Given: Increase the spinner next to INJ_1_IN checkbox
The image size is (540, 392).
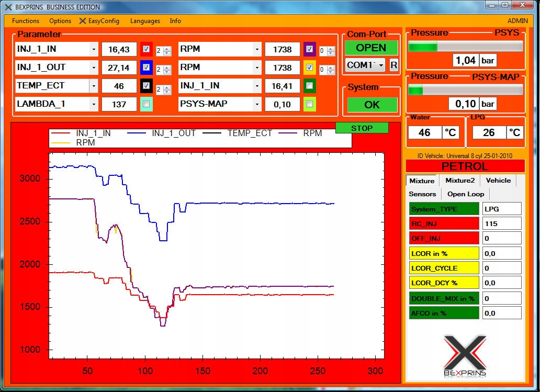Looking at the screenshot, I should [x=167, y=49].
